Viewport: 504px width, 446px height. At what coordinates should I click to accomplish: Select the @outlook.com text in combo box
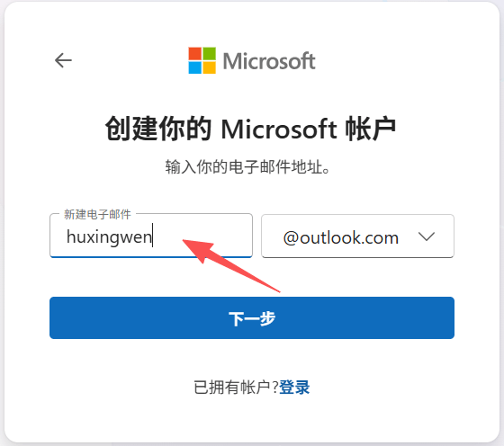pyautogui.click(x=341, y=238)
